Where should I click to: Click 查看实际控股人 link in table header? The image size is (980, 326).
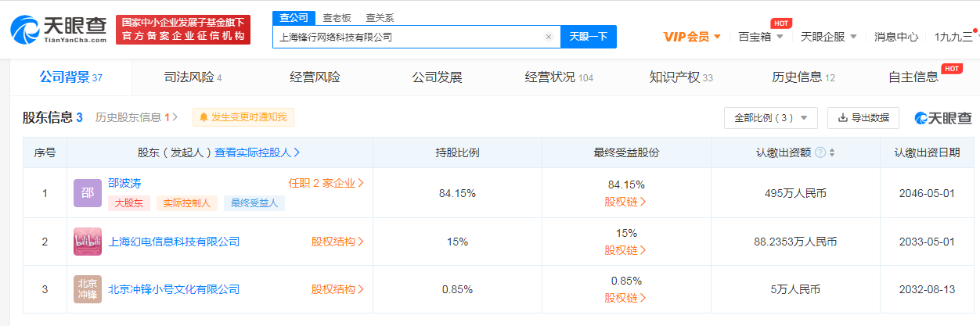click(258, 152)
